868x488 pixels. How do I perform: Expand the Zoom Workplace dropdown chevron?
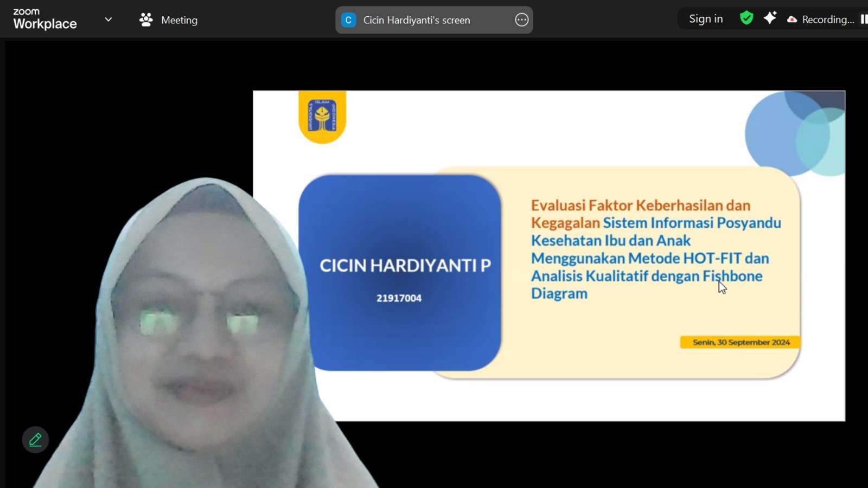pos(108,20)
